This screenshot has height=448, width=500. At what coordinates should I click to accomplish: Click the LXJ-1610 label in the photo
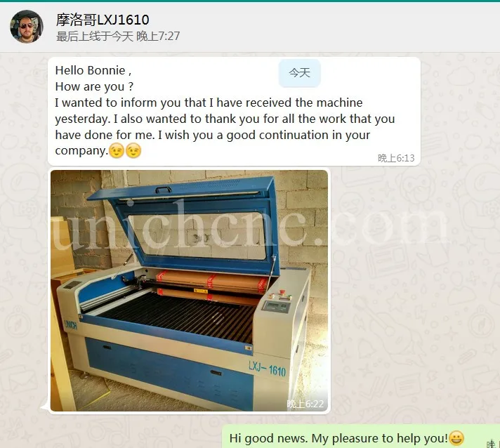tap(268, 369)
